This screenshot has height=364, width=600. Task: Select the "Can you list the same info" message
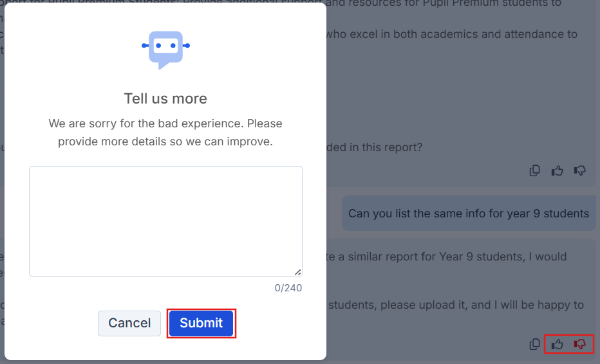[x=468, y=214]
